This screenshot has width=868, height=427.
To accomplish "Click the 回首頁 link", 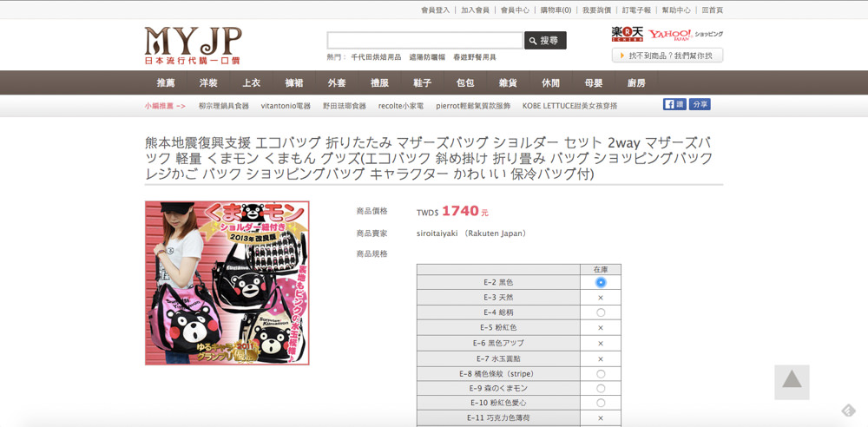I will click(713, 10).
